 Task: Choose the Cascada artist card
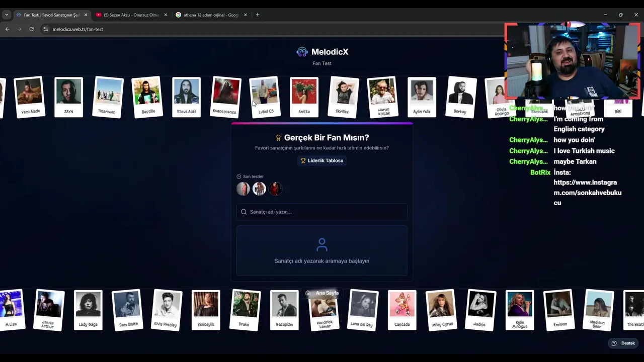pos(402,310)
